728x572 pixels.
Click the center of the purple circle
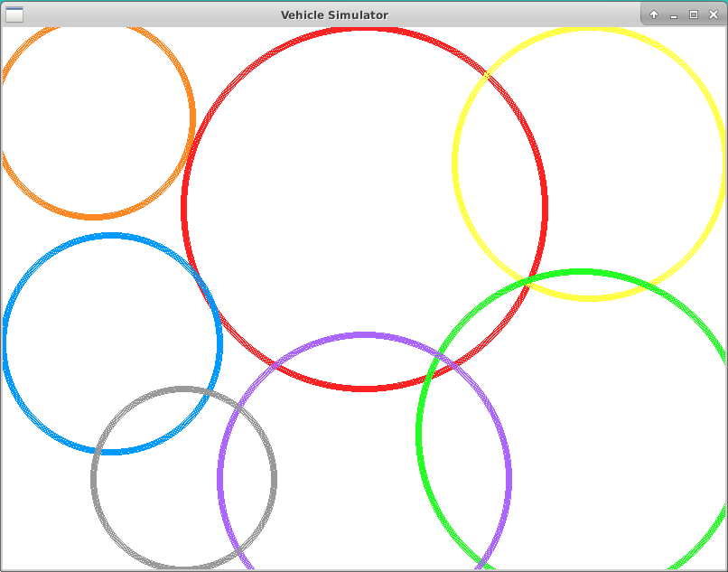tap(364, 479)
